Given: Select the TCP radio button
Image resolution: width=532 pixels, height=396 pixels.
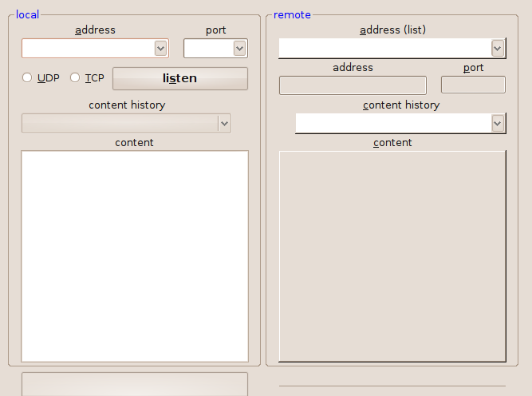Looking at the screenshot, I should [x=76, y=77].
